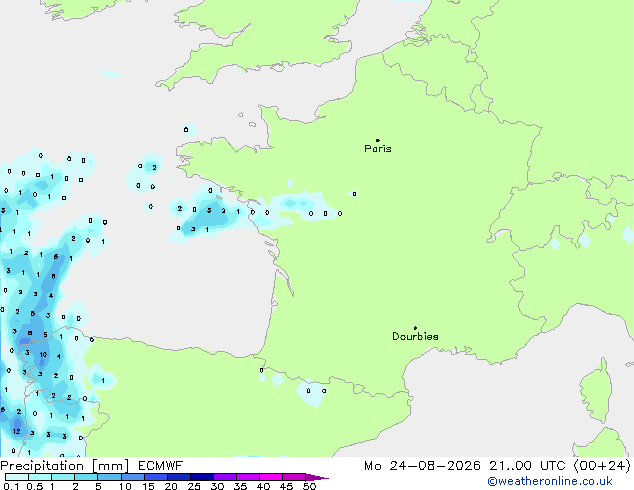Pick the 15–20 mm royal blue legend swatch

click(x=156, y=477)
